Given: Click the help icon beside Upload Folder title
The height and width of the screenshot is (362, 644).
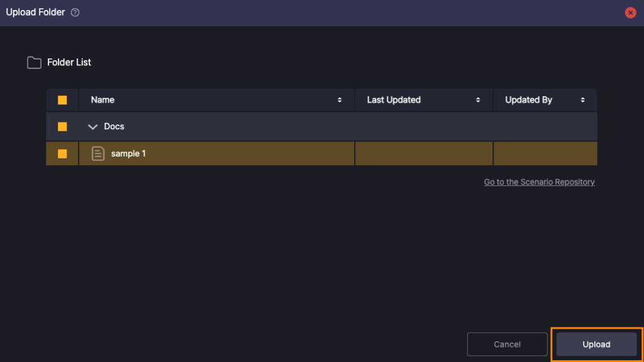Looking at the screenshot, I should tap(75, 13).
